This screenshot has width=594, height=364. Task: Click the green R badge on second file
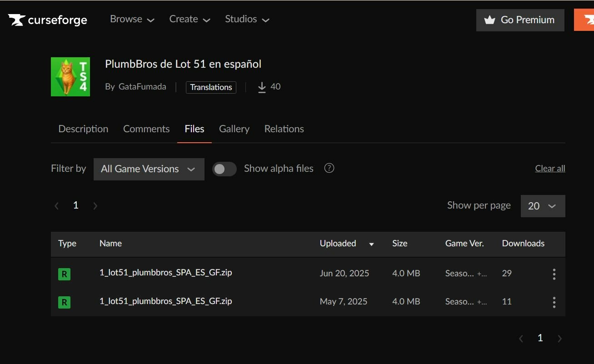point(64,302)
